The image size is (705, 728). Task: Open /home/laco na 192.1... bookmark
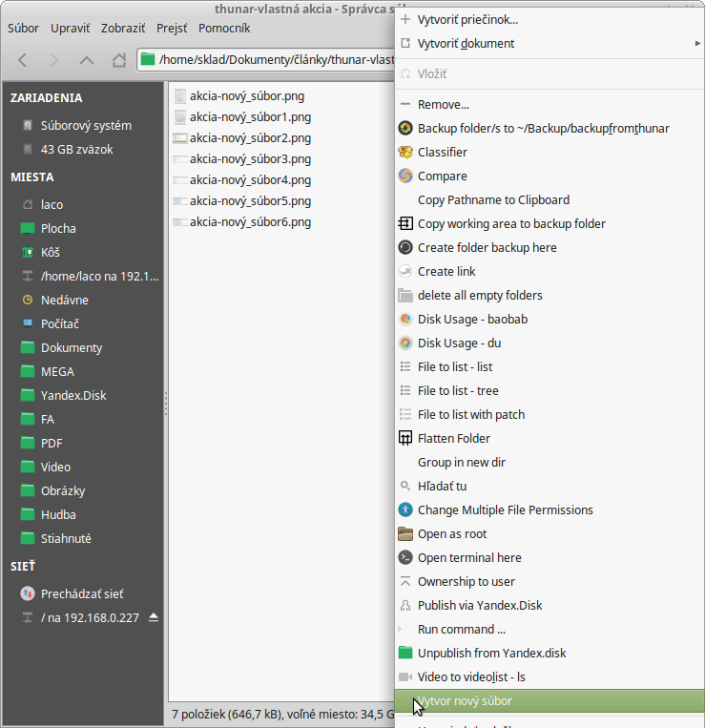pyautogui.click(x=83, y=277)
